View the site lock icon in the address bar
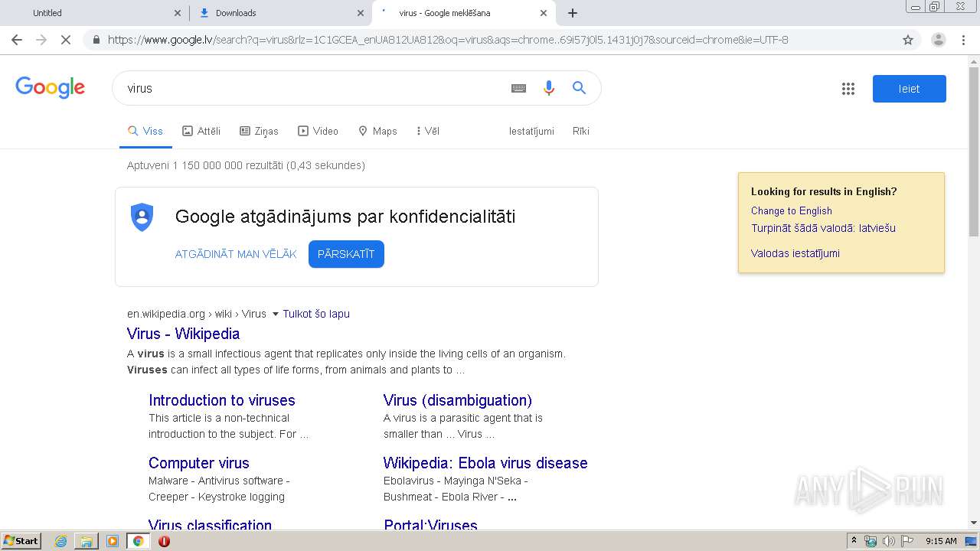 tap(96, 40)
